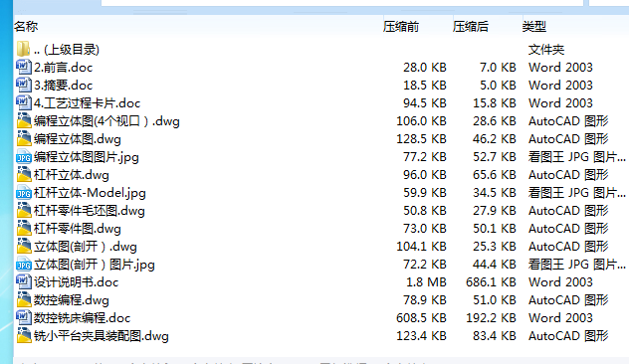Screen dimensions: 629x364
Task: Sort by the 类型 column header
Action: 533,27
